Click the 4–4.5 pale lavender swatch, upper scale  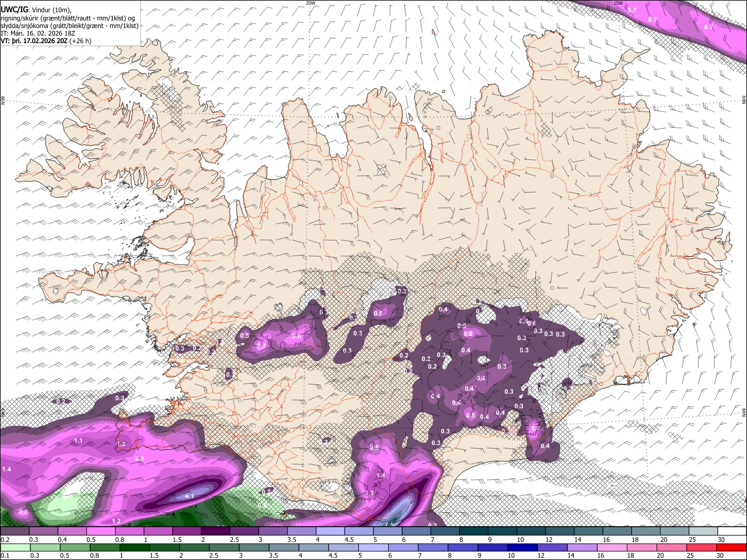point(330,531)
